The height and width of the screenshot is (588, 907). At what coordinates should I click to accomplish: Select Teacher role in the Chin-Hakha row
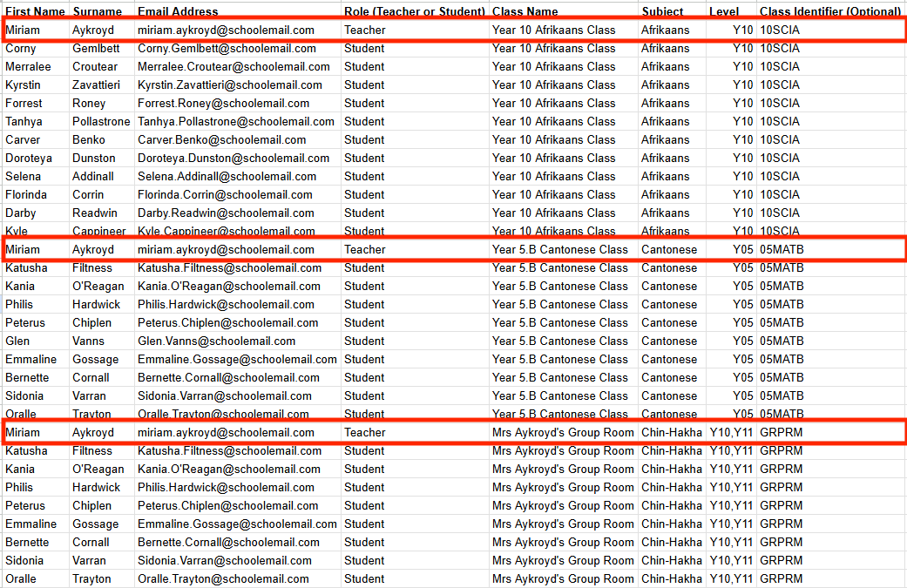coord(414,432)
